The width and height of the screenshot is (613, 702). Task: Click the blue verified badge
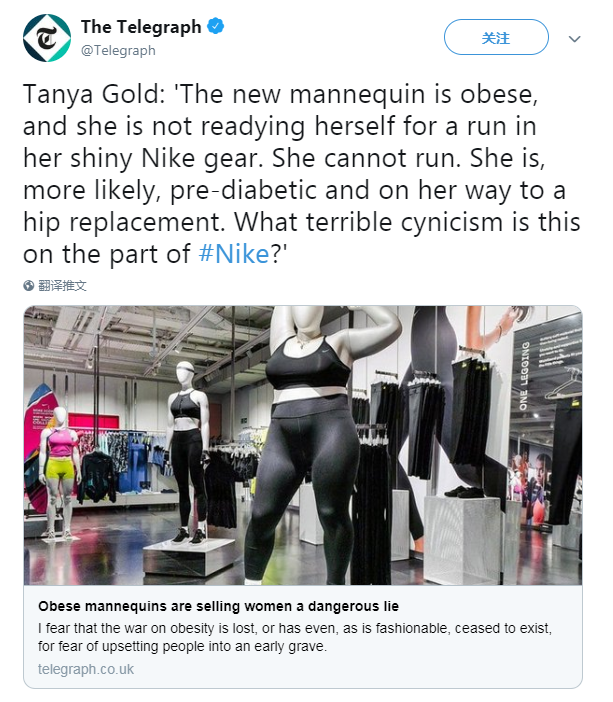(x=215, y=26)
